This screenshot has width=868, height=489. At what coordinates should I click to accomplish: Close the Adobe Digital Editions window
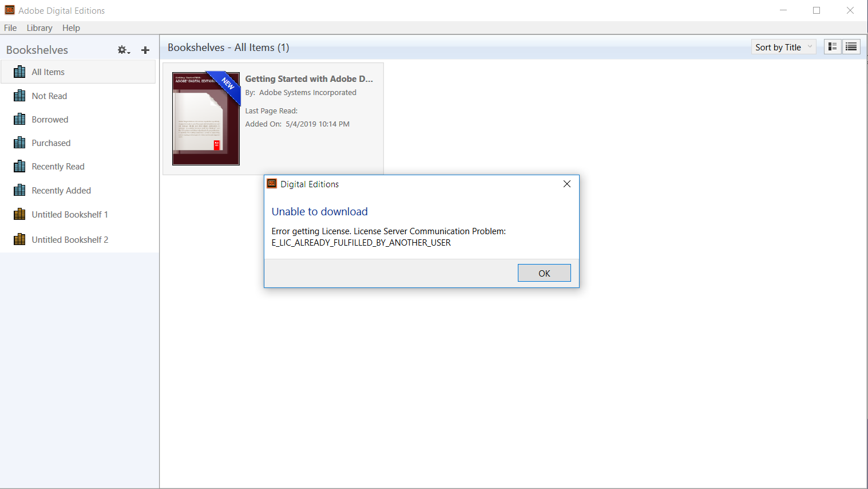pyautogui.click(x=850, y=10)
